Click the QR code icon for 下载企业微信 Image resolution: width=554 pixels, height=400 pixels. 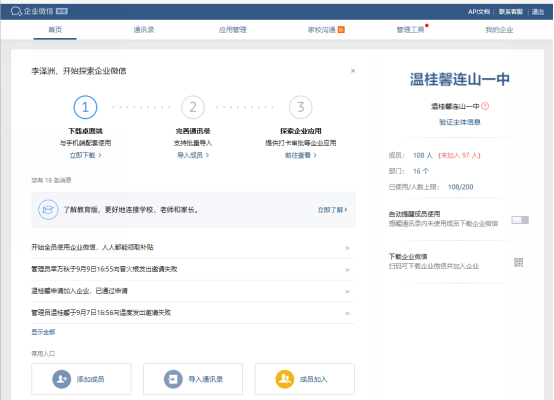[518, 262]
